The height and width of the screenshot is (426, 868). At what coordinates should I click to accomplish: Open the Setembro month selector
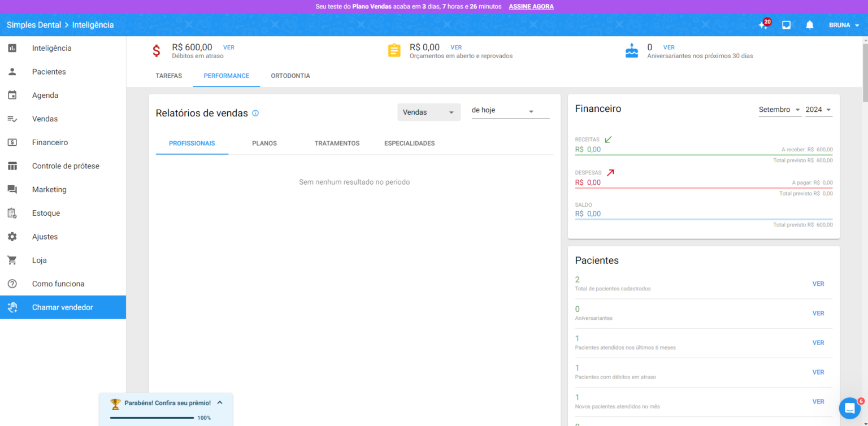point(780,110)
